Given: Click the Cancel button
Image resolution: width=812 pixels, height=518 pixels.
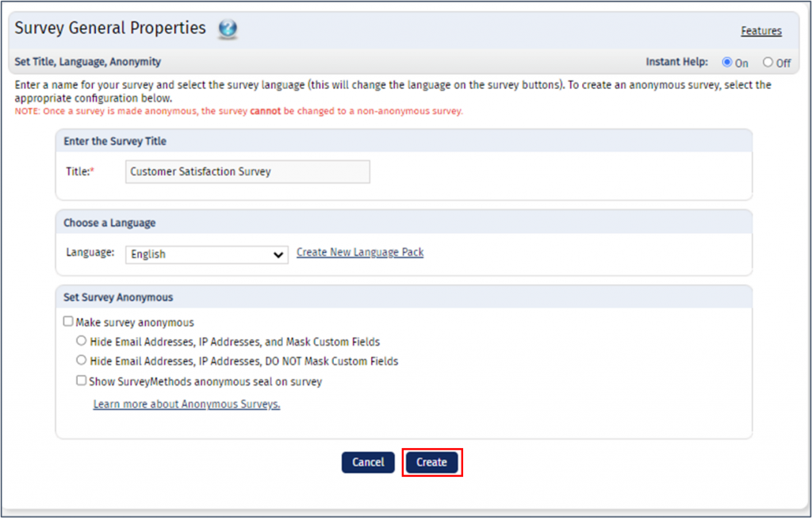Looking at the screenshot, I should tap(368, 462).
